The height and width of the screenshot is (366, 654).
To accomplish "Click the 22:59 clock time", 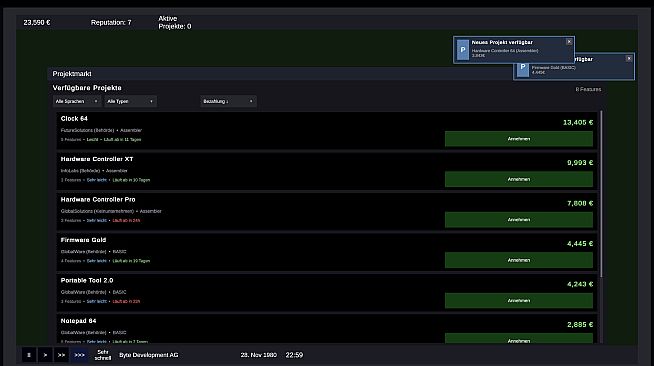I will 294,355.
